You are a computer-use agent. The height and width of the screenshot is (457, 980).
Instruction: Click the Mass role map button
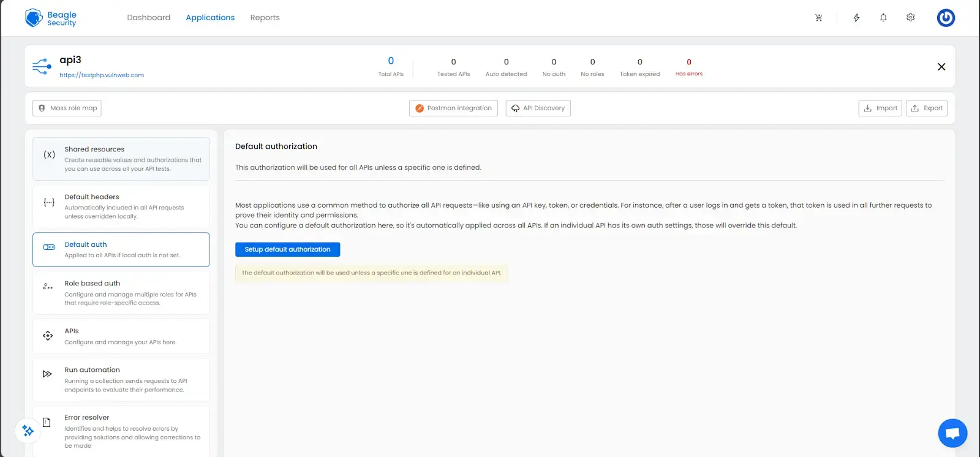pos(67,108)
